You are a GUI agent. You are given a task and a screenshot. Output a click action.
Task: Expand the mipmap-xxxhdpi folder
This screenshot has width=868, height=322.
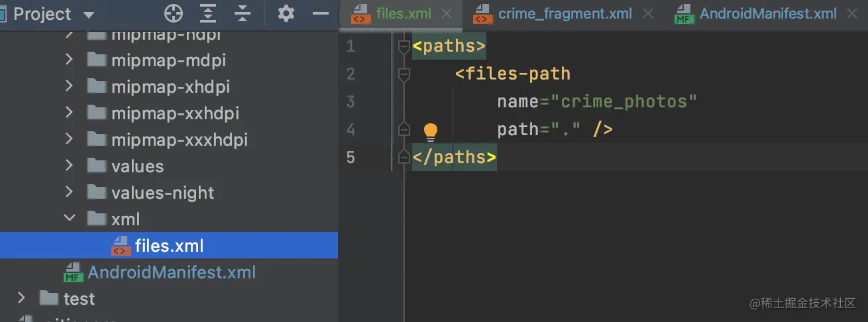[69, 139]
